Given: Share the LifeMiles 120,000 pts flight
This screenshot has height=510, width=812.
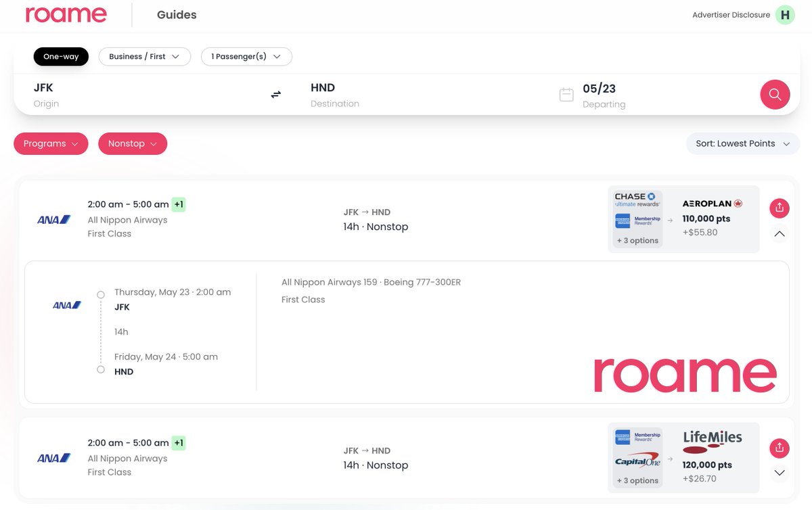Looking at the screenshot, I should click(x=780, y=448).
